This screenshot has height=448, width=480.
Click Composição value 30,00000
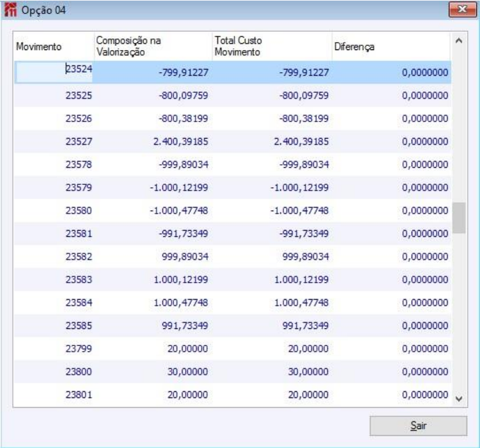click(x=187, y=372)
